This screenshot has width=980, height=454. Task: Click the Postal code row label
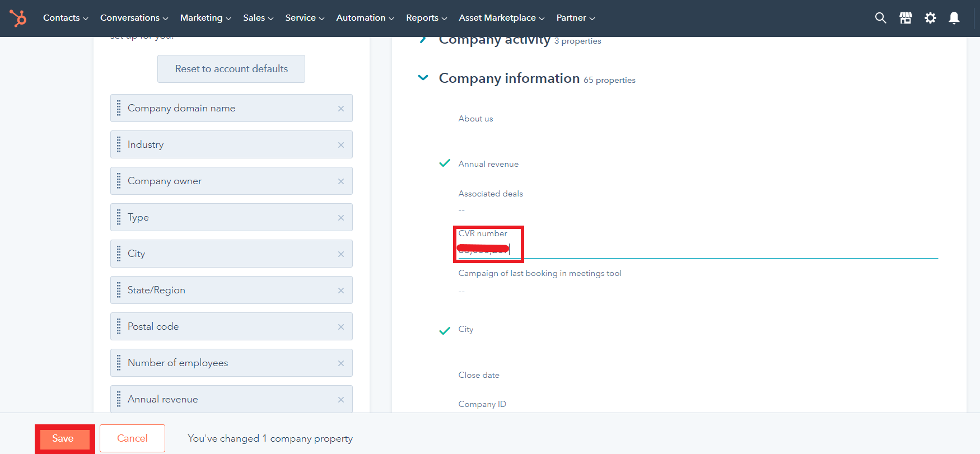[x=153, y=326]
